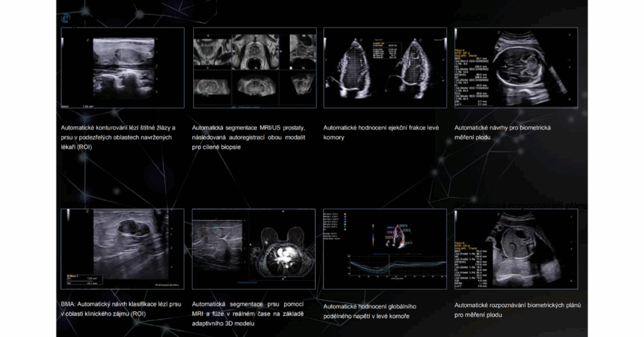Click 'Automatické rozpoznávání biometrických plánů' caption
Image resolution: width=644 pixels, height=337 pixels.
[x=517, y=309]
